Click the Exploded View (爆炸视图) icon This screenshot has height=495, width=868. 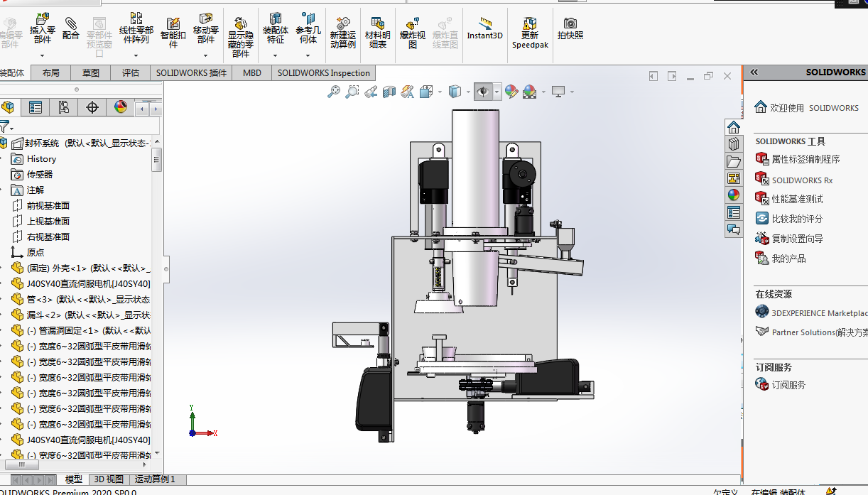pos(413,23)
